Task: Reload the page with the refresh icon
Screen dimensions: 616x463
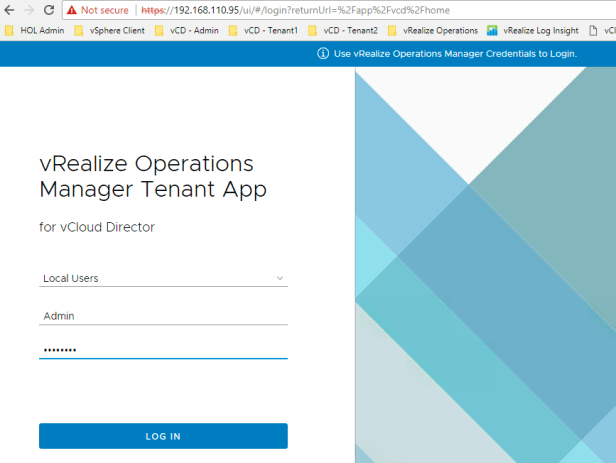Action: tap(49, 10)
